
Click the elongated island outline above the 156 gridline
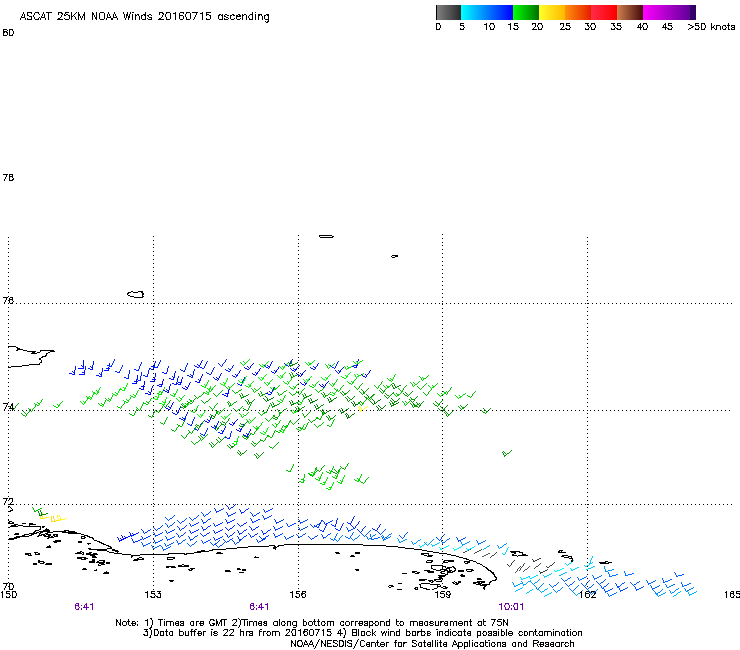pyautogui.click(x=326, y=236)
